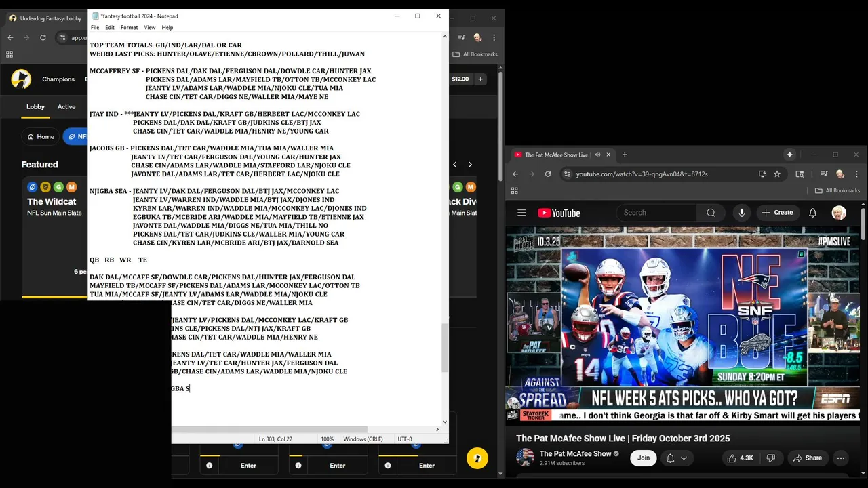The width and height of the screenshot is (868, 488).
Task: Go back in YouTube browser window
Action: 515,174
